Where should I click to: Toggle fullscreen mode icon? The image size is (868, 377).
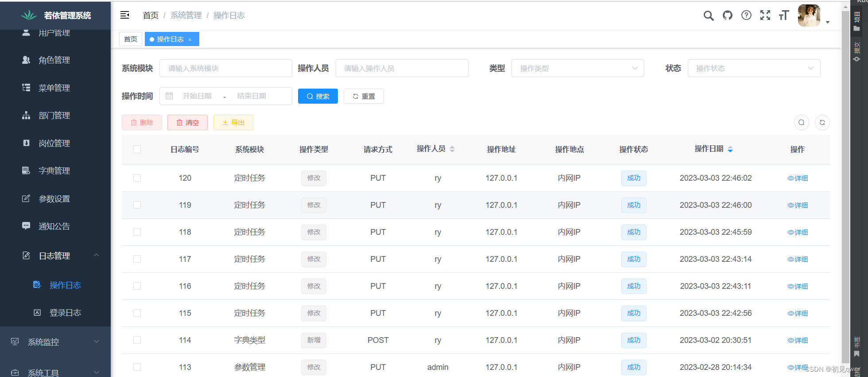(x=765, y=16)
